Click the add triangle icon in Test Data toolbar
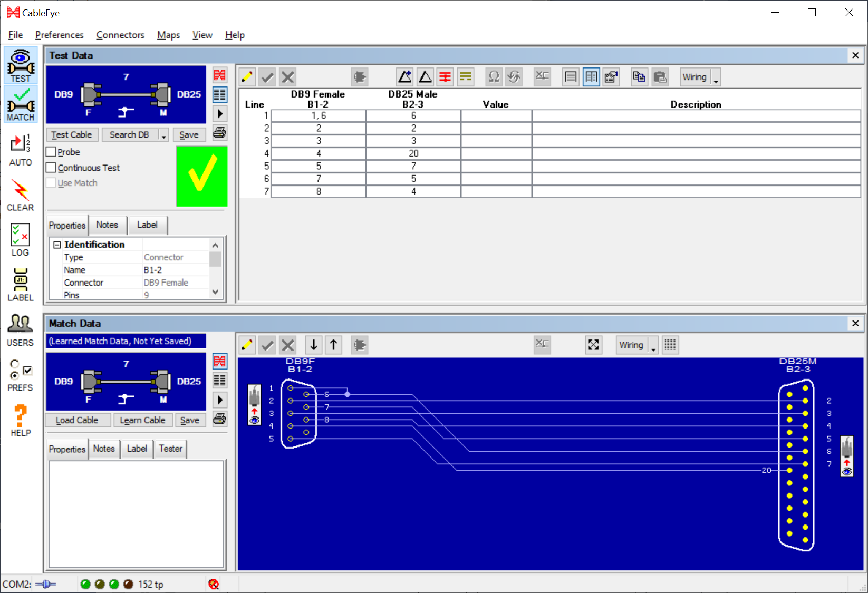Screen dimensions: 868x593 (x=404, y=77)
